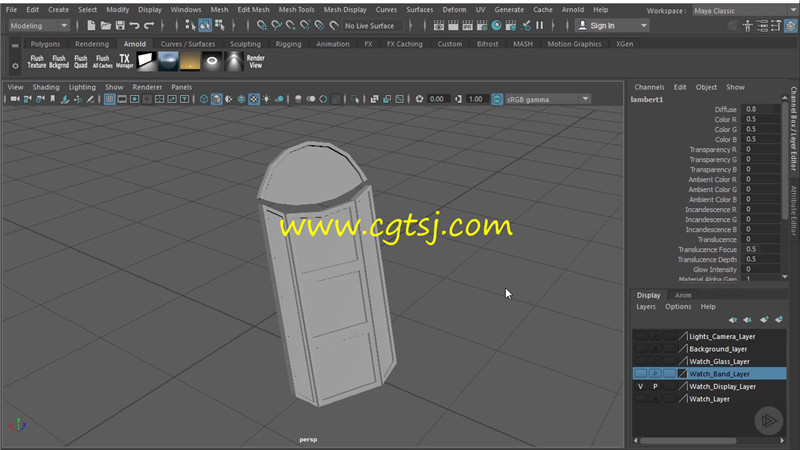Image resolution: width=800 pixels, height=450 pixels.
Task: Create a new scene file
Action: coord(91,25)
